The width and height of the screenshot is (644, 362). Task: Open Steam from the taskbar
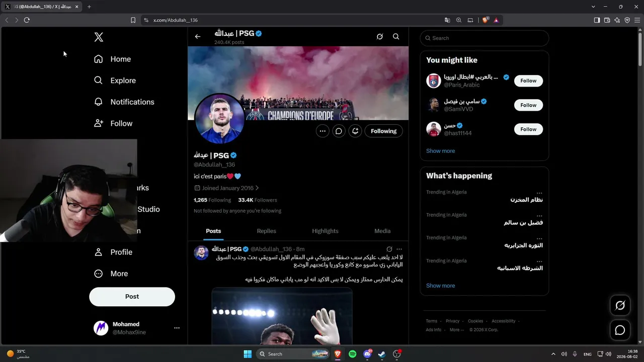(x=382, y=354)
